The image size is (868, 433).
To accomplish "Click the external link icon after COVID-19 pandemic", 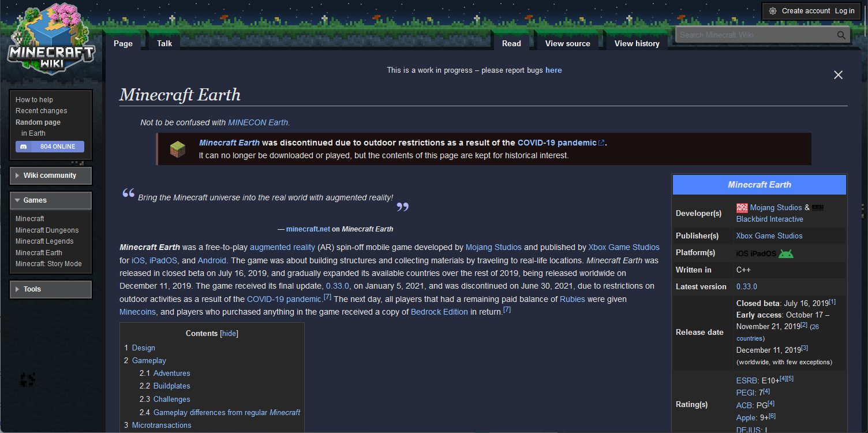I will [x=601, y=143].
